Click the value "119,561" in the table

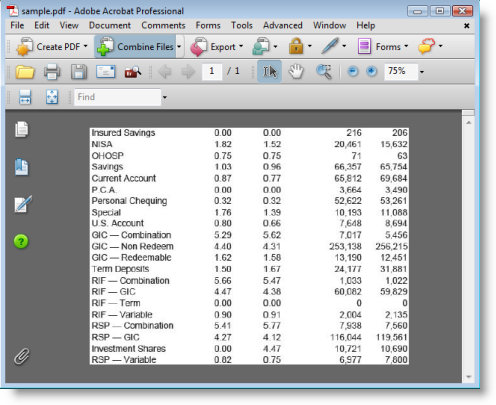(391, 337)
